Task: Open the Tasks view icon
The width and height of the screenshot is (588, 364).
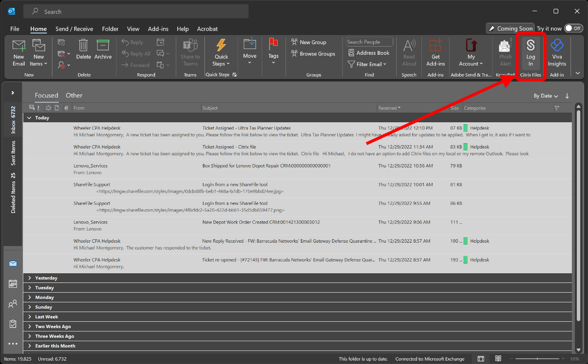Action: [x=13, y=324]
